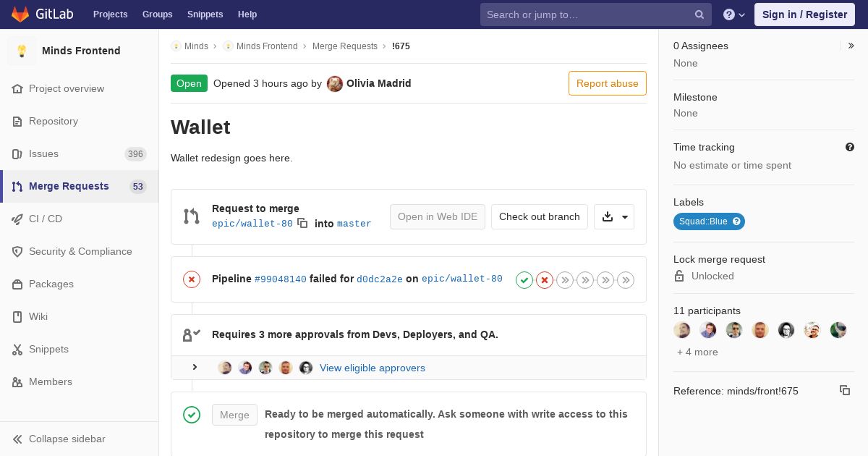Viewport: 868px width, 456px height.
Task: Open the help question-mark menu
Action: pos(734,14)
